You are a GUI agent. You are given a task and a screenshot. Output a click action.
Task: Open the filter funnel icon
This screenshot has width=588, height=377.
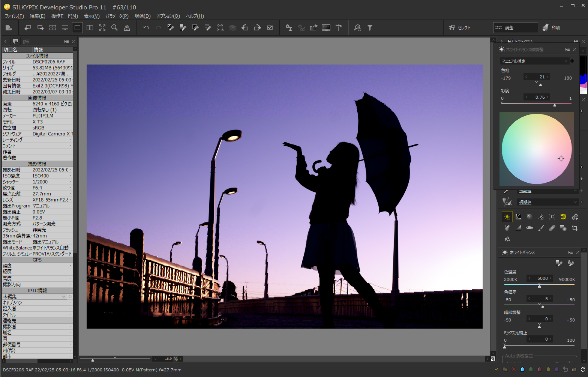click(370, 28)
